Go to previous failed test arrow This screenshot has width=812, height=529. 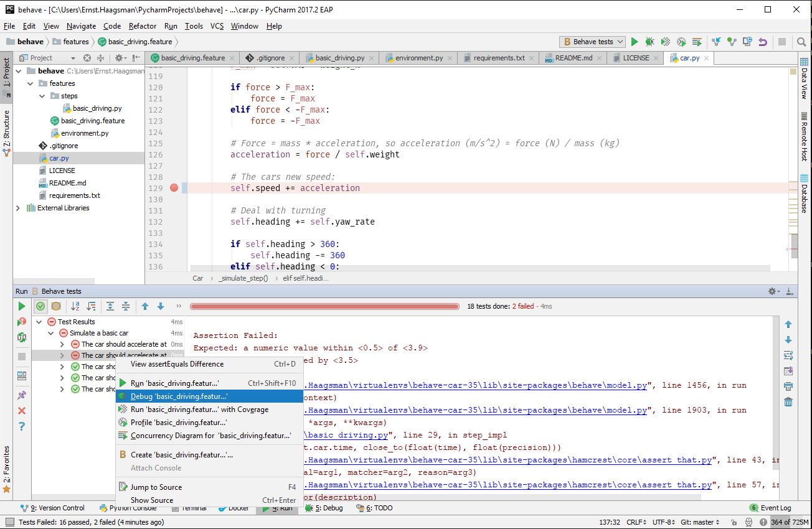pyautogui.click(x=145, y=306)
